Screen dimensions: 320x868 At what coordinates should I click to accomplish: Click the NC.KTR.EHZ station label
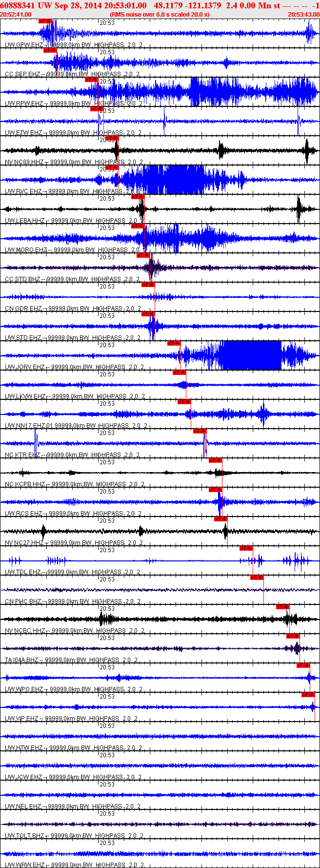[22, 455]
